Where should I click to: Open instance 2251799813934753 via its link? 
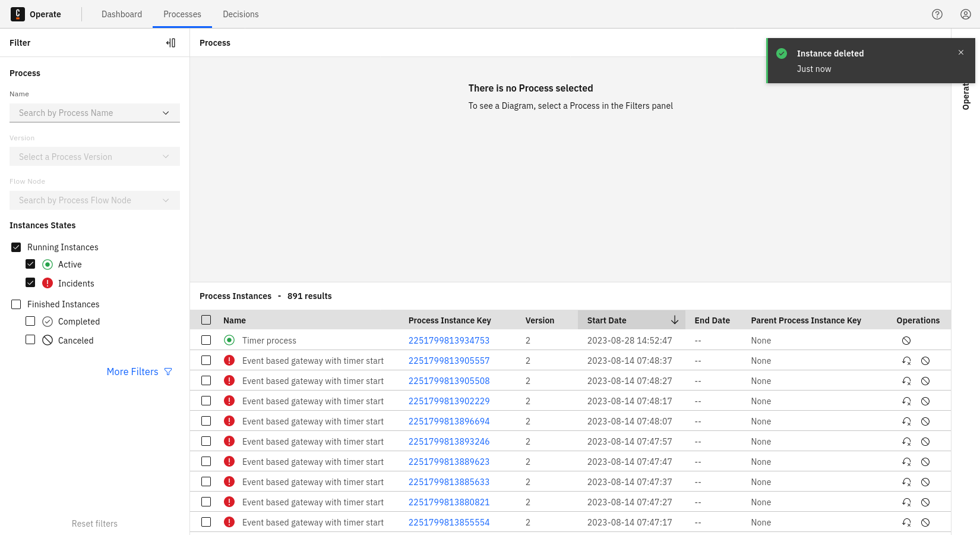[x=448, y=340]
